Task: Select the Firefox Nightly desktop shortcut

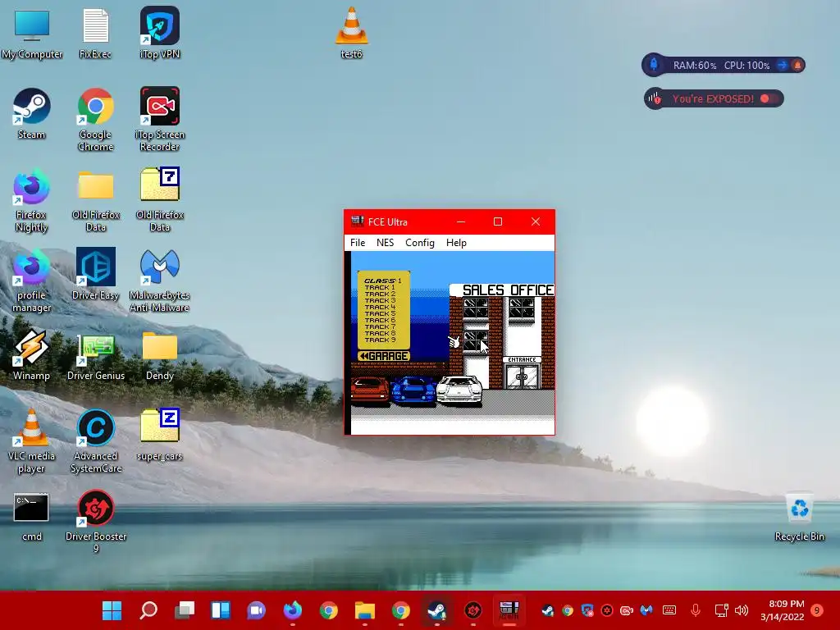Action: [32, 200]
